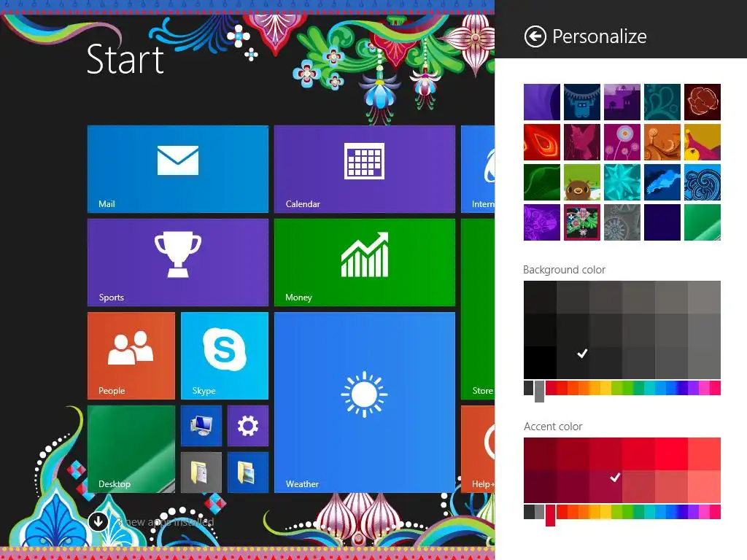
Task: Open the Desktop tile
Action: [131, 449]
